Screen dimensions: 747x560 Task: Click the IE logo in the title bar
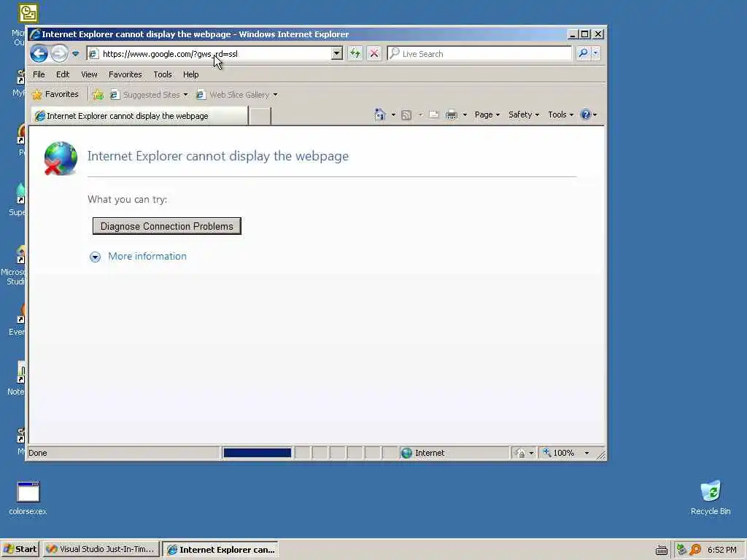[35, 34]
